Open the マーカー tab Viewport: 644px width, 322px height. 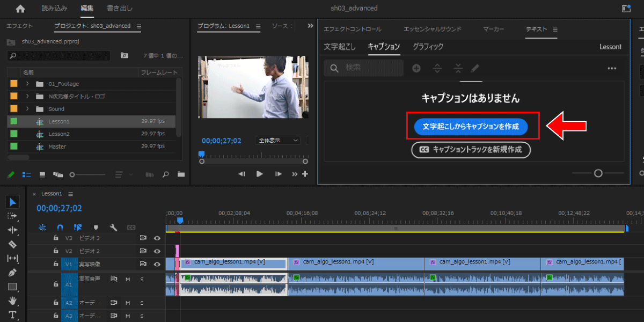[x=493, y=29]
